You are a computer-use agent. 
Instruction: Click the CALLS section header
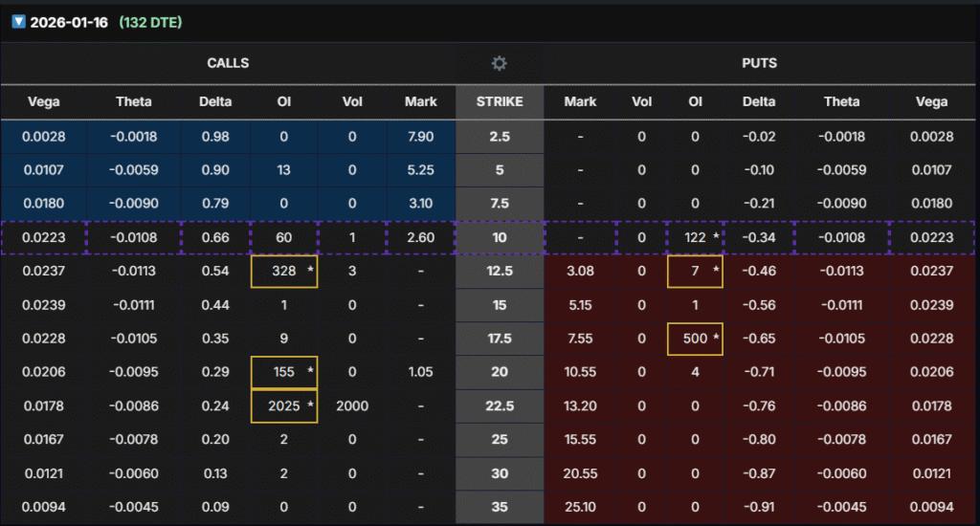tap(228, 63)
